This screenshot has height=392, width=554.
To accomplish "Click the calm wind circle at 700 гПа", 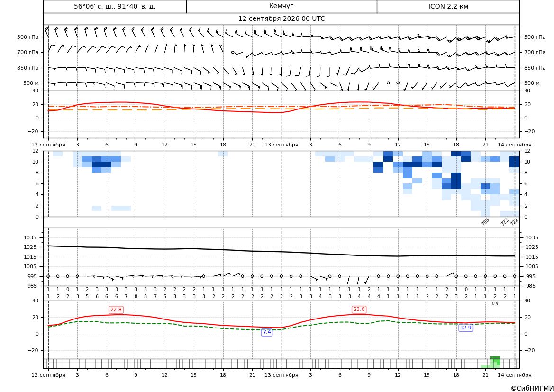I will [233, 52].
